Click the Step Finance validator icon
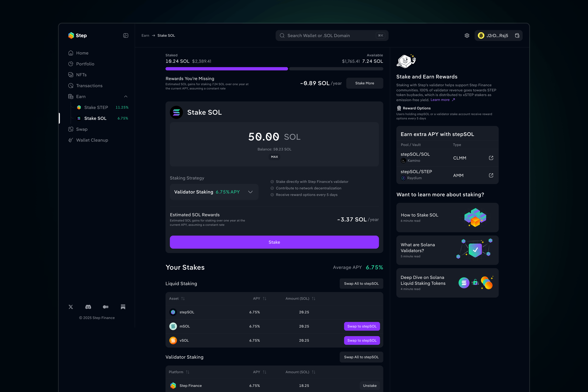588x392 pixels. point(173,386)
